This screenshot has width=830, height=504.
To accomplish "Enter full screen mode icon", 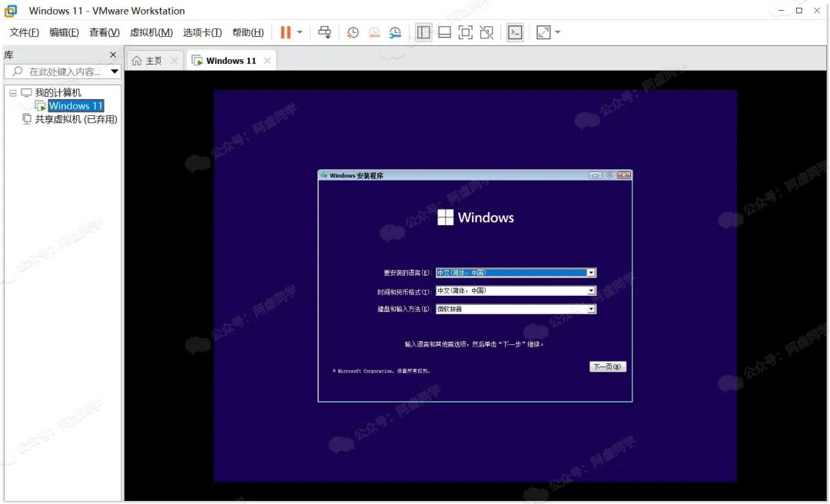I will coord(465,32).
